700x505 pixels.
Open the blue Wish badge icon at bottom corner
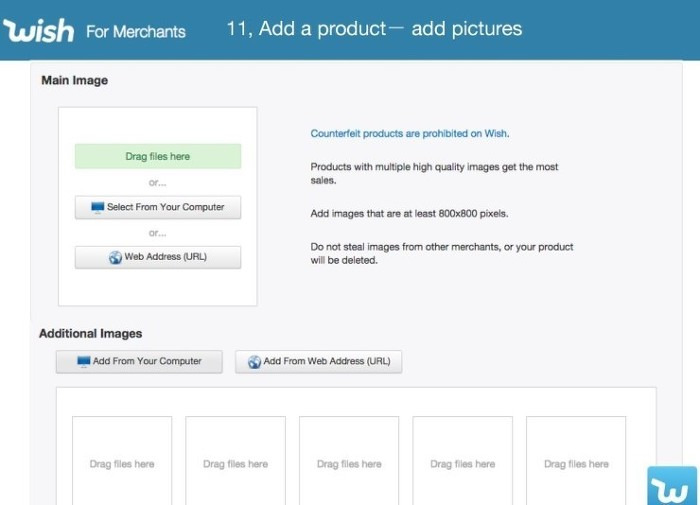click(x=672, y=486)
